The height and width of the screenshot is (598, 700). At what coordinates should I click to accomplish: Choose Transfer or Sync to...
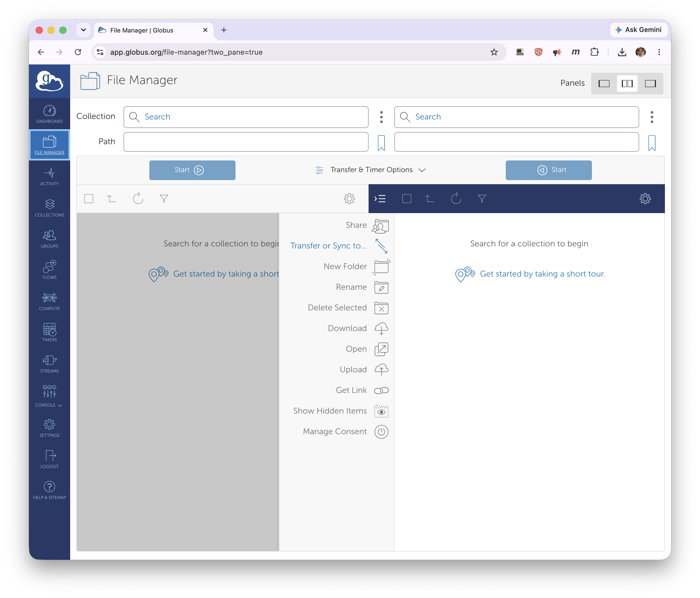click(x=339, y=246)
